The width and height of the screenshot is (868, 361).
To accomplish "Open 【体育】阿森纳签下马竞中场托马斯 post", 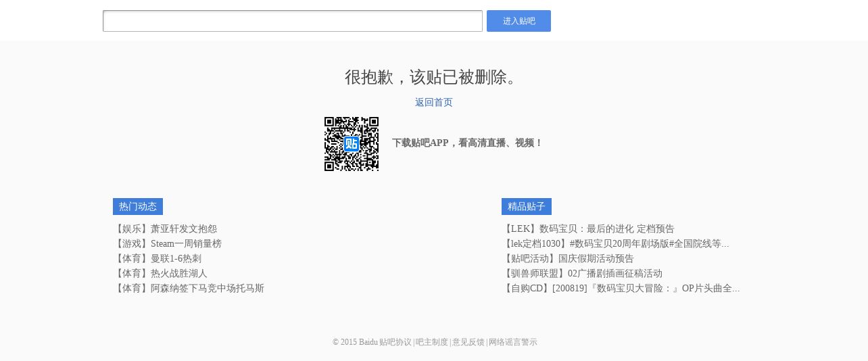I will coord(189,288).
